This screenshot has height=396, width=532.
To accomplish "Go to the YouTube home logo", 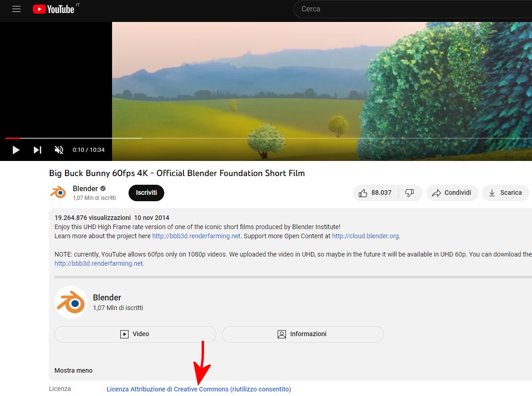I will (x=54, y=9).
